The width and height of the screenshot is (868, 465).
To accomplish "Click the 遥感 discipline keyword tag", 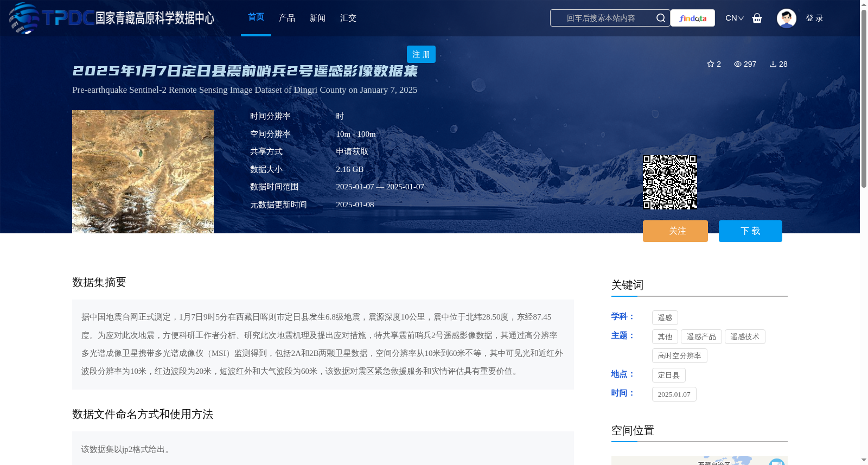I will coord(665,317).
